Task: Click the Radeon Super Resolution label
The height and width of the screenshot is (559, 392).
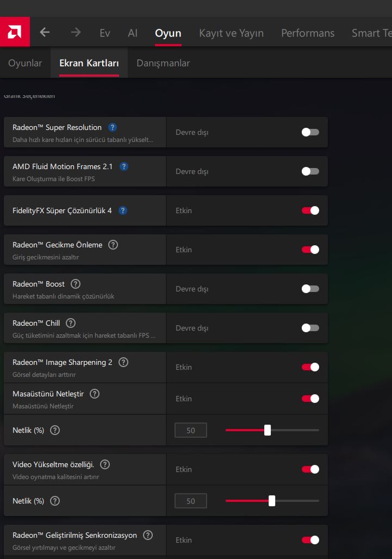Action: [x=57, y=127]
